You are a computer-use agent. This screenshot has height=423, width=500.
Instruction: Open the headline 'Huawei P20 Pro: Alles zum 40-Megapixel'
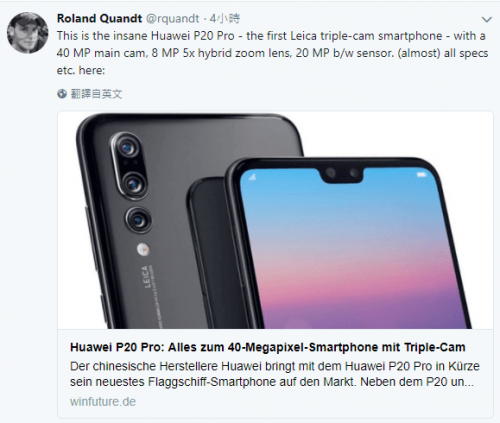[x=268, y=347]
